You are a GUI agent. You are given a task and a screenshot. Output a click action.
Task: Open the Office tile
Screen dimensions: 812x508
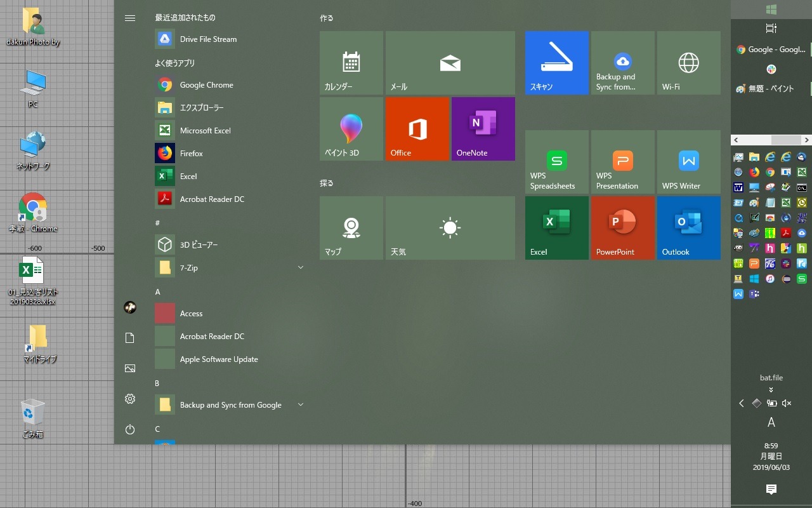point(417,129)
